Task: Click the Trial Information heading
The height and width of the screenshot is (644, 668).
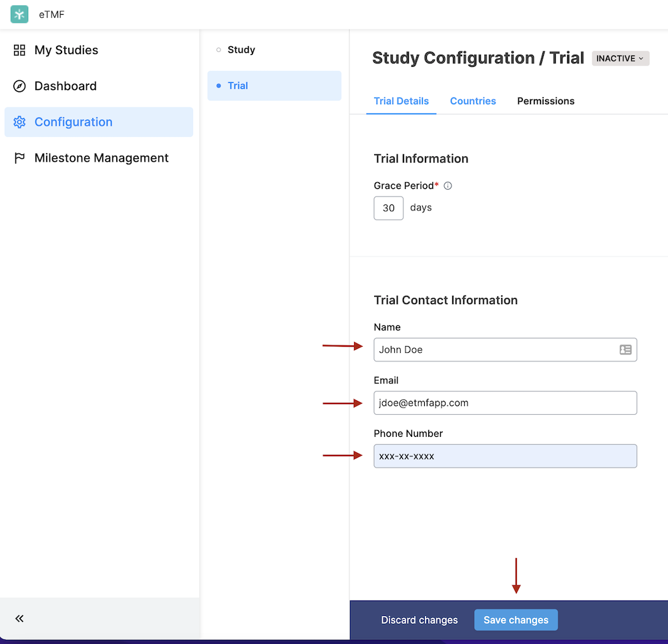Action: pos(421,159)
